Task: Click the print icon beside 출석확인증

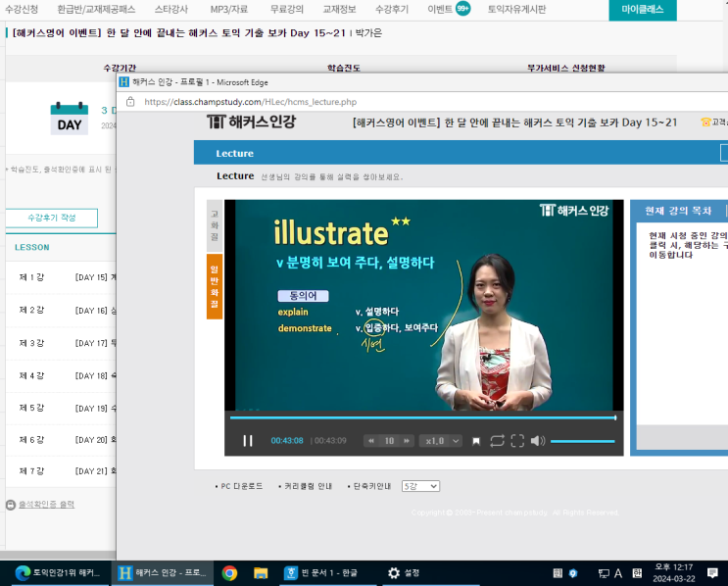Action: pyautogui.click(x=11, y=505)
